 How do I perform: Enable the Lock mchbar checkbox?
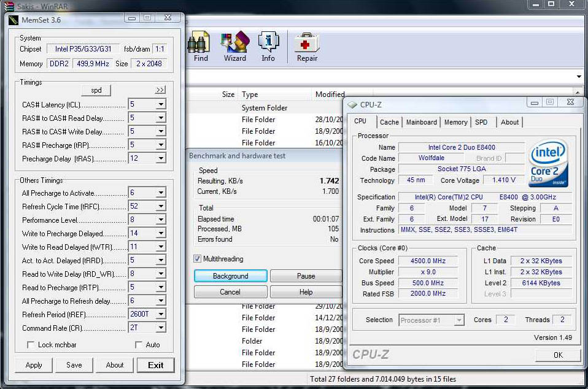(x=31, y=344)
